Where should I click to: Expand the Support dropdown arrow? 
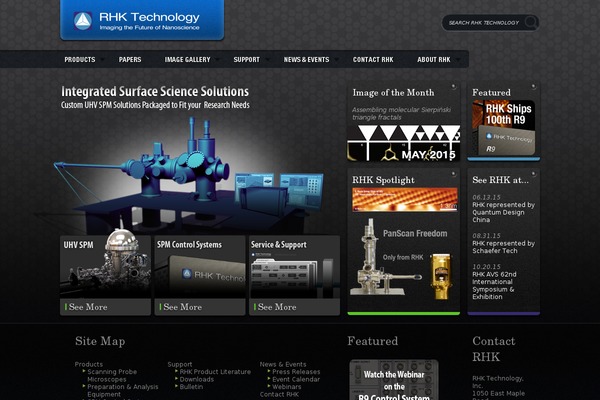coord(267,60)
